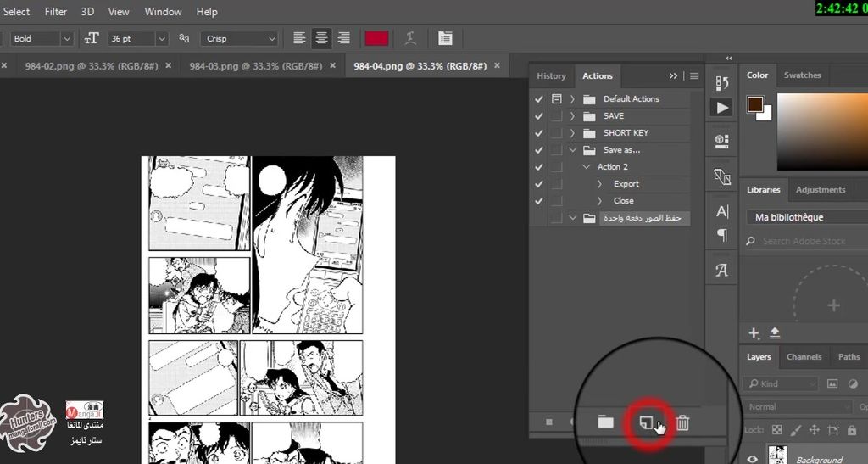The height and width of the screenshot is (464, 868).
Task: Toggle the Action 2 checkmark
Action: 538,167
